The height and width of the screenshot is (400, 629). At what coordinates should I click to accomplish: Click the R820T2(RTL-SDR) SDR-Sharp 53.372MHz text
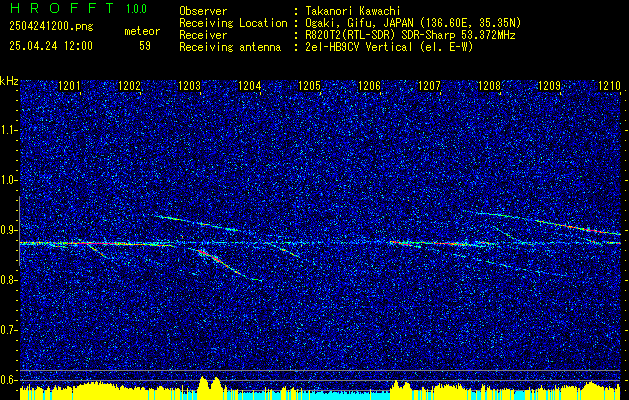[x=410, y=35]
